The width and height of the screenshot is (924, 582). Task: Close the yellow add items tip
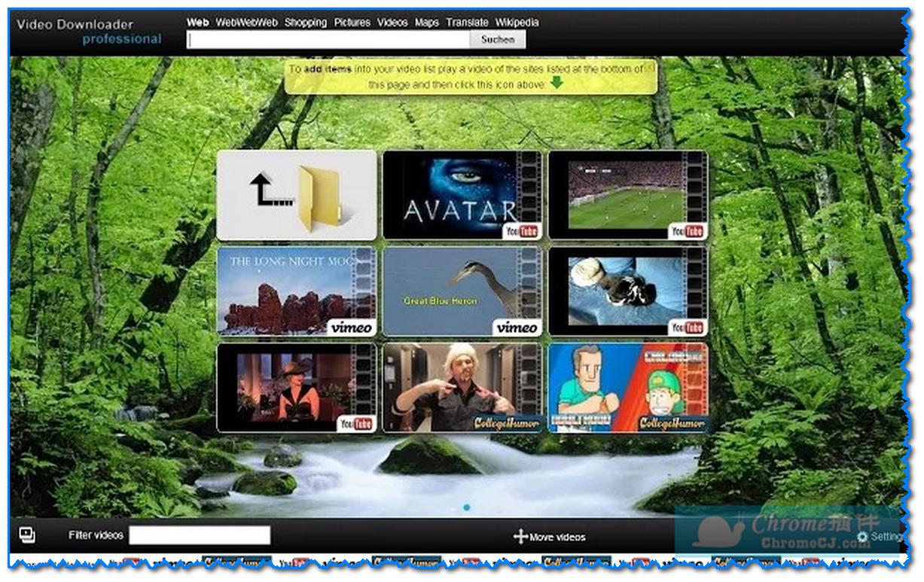(x=650, y=67)
